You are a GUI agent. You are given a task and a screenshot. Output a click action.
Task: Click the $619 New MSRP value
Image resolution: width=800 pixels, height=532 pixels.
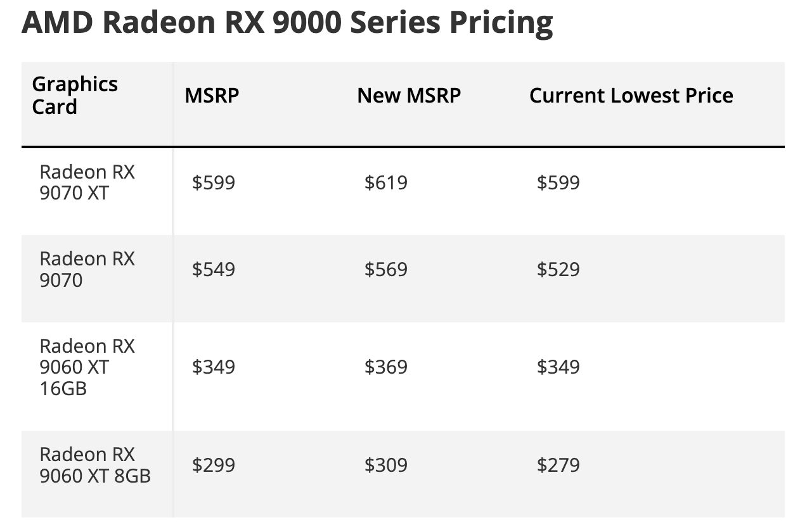point(385,183)
